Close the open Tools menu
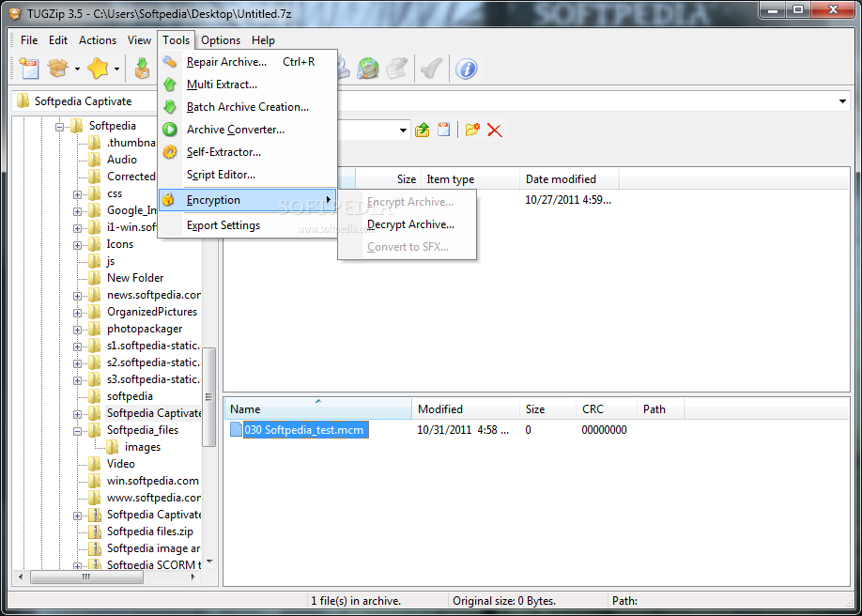This screenshot has width=862, height=616. tap(176, 40)
